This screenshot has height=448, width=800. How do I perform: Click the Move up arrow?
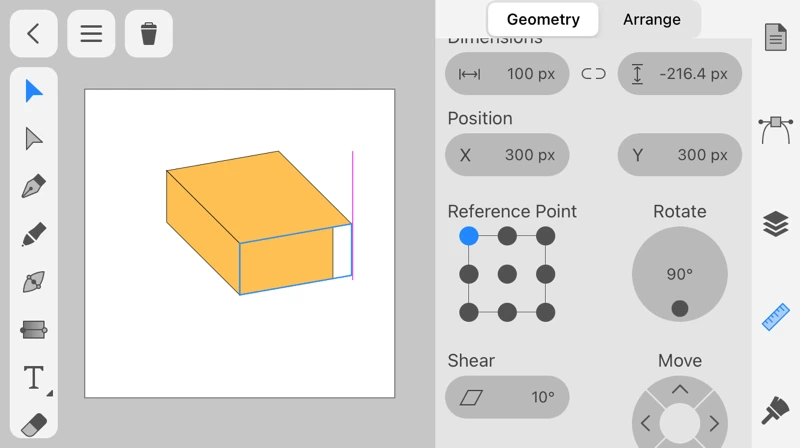tap(680, 390)
